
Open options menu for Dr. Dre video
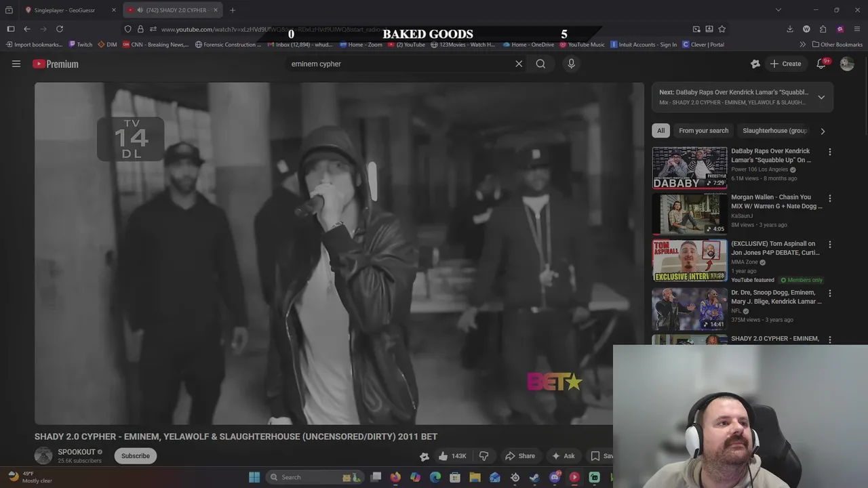tap(829, 293)
